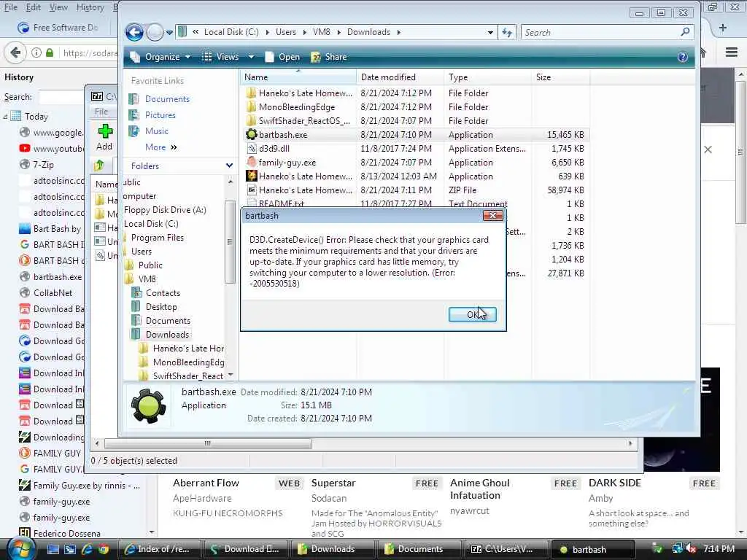The height and width of the screenshot is (560, 747).
Task: Switch to bartbash taskbar button
Action: point(592,550)
